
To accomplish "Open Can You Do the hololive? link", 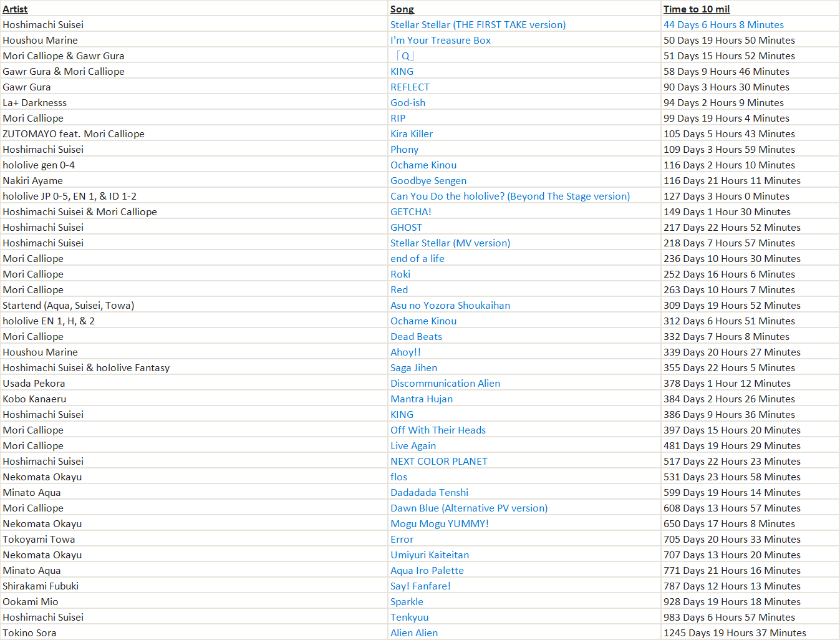I will coord(510,196).
